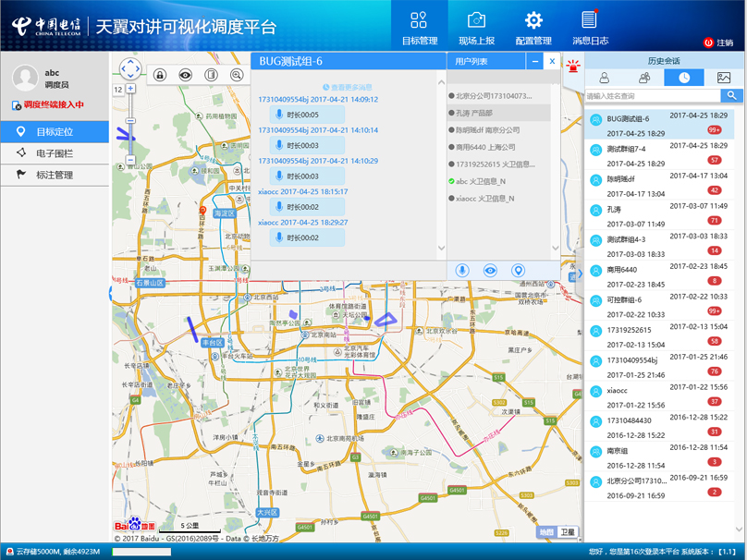Select user xiaocc 火卫信息_N
The image size is (747, 560).
pos(499,199)
